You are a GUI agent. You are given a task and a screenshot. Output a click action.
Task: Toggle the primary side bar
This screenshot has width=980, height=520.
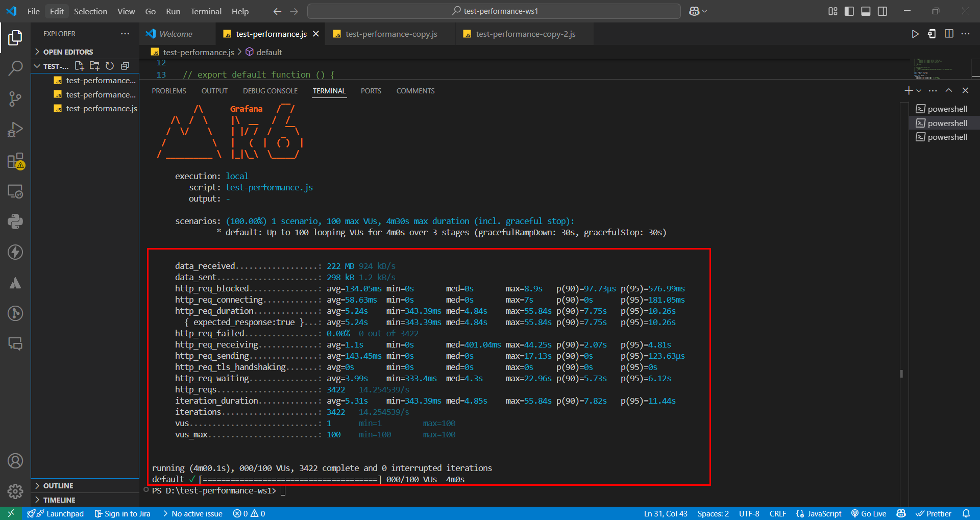pyautogui.click(x=849, y=11)
